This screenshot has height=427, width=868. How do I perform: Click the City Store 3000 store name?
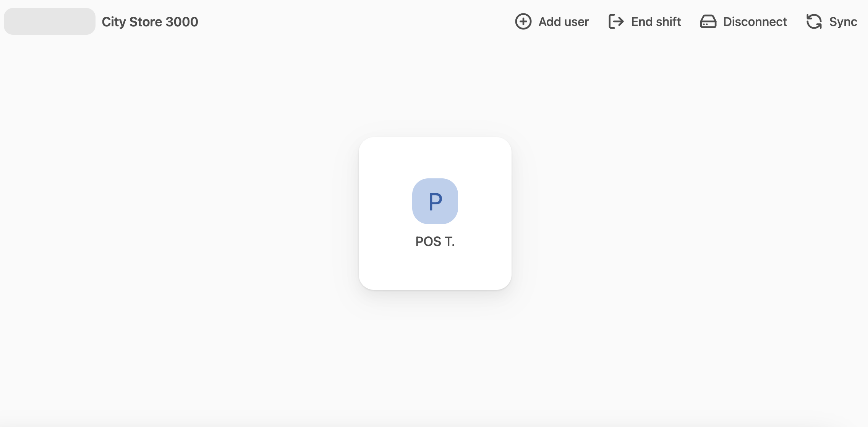(150, 22)
